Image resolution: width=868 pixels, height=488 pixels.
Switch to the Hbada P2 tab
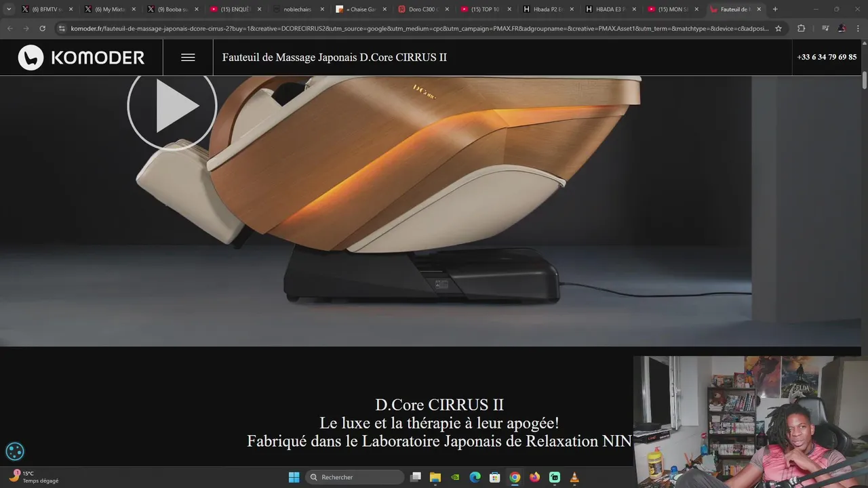pos(547,9)
